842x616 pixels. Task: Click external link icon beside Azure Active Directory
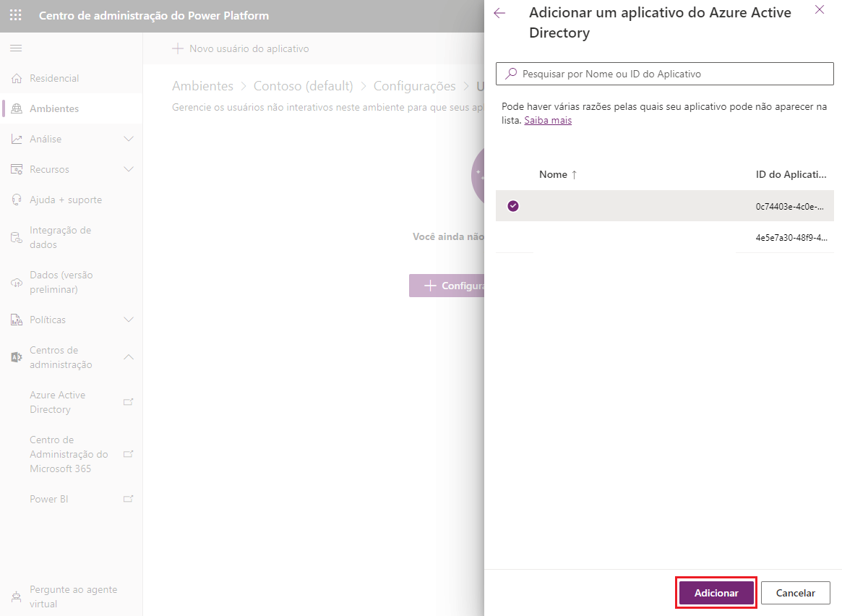129,402
